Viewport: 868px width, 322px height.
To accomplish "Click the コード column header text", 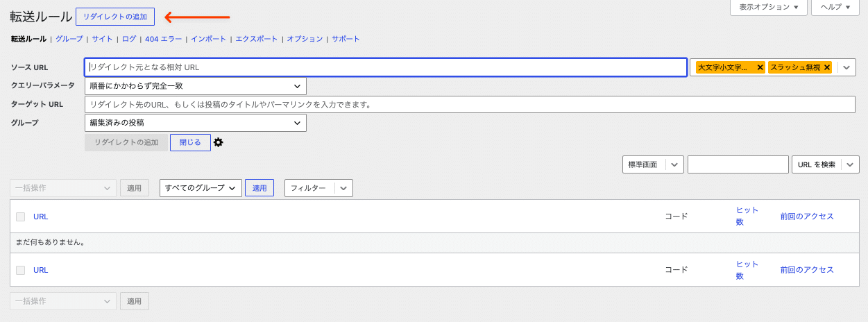I will [676, 217].
